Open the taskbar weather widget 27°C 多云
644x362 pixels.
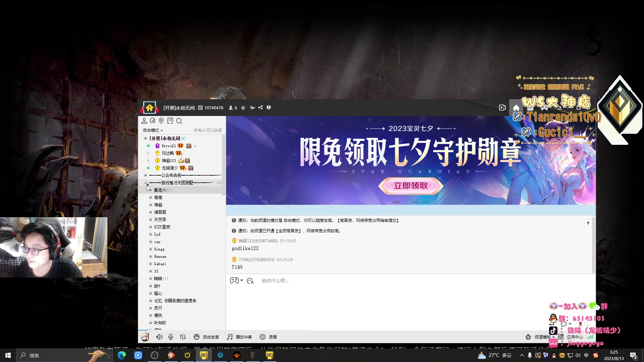pyautogui.click(x=495, y=355)
